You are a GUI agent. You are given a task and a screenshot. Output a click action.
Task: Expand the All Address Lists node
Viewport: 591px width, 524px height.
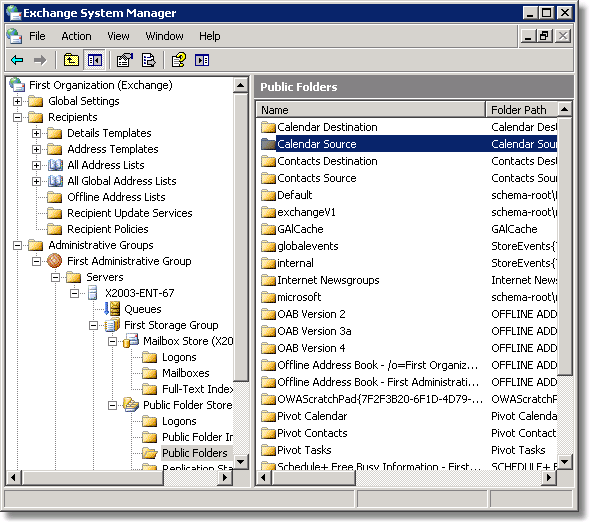[36, 165]
